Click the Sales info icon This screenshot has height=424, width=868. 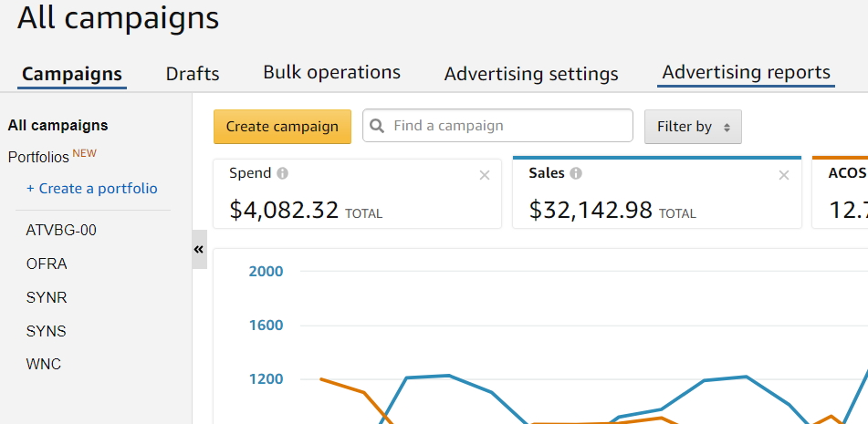576,173
